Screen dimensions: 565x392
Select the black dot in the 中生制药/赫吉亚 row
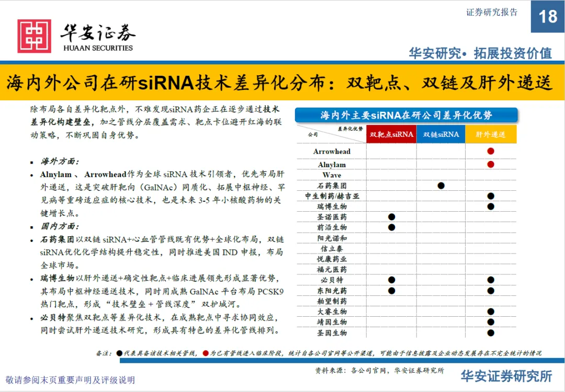pos(490,196)
